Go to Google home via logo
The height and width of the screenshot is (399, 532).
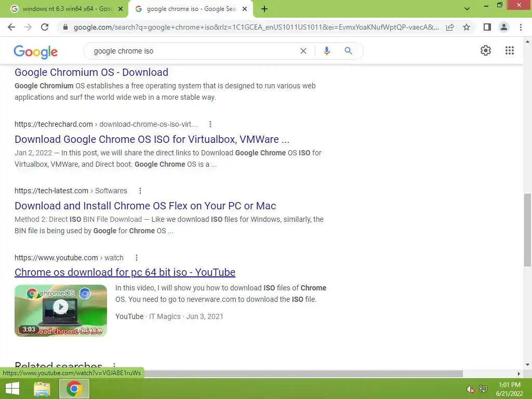[x=36, y=52]
